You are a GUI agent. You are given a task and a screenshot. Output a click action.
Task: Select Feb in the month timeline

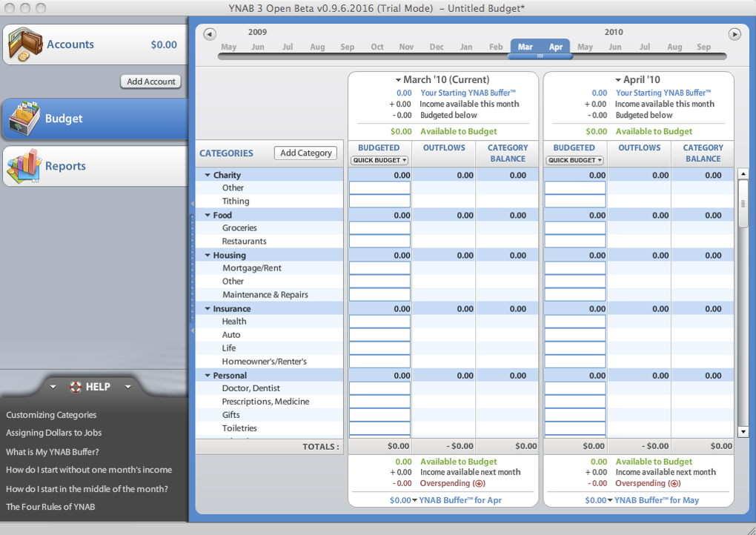(x=496, y=47)
